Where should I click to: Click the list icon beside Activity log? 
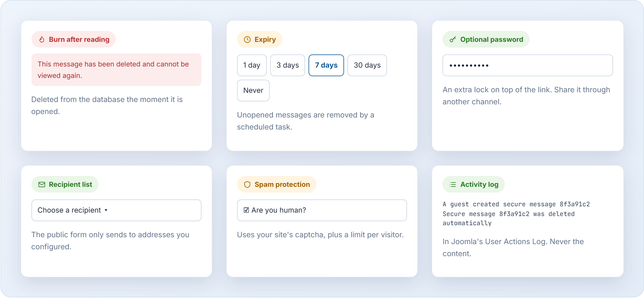pos(453,185)
